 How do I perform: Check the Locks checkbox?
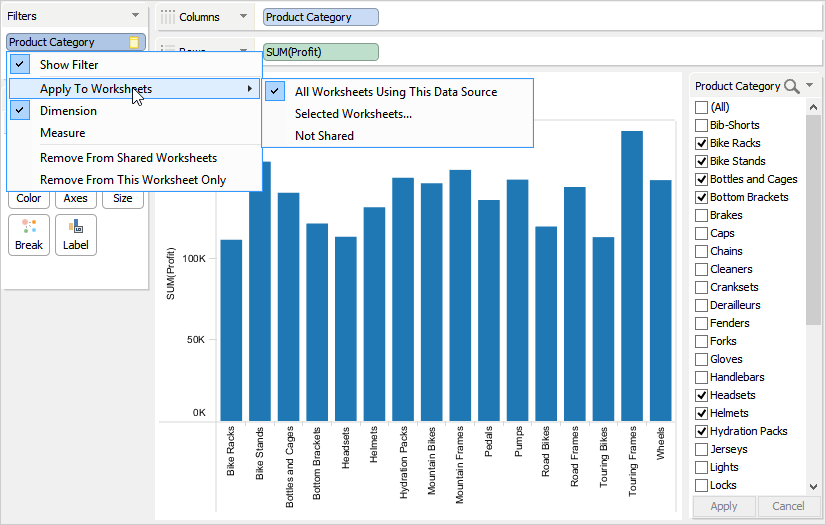[701, 486]
